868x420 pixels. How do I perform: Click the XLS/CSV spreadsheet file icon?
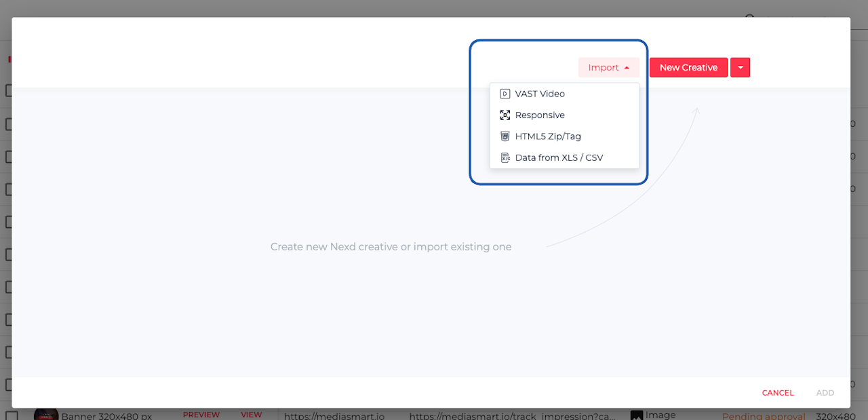(505, 157)
